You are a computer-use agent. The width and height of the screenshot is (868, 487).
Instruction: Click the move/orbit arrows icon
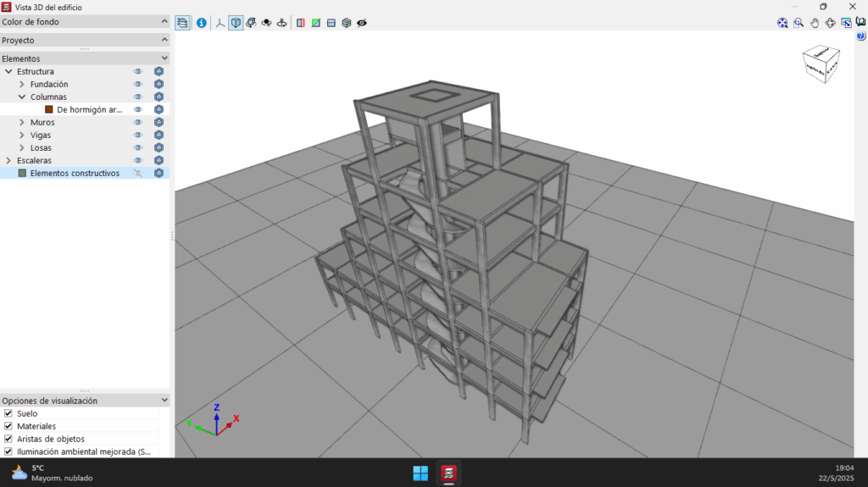[831, 23]
